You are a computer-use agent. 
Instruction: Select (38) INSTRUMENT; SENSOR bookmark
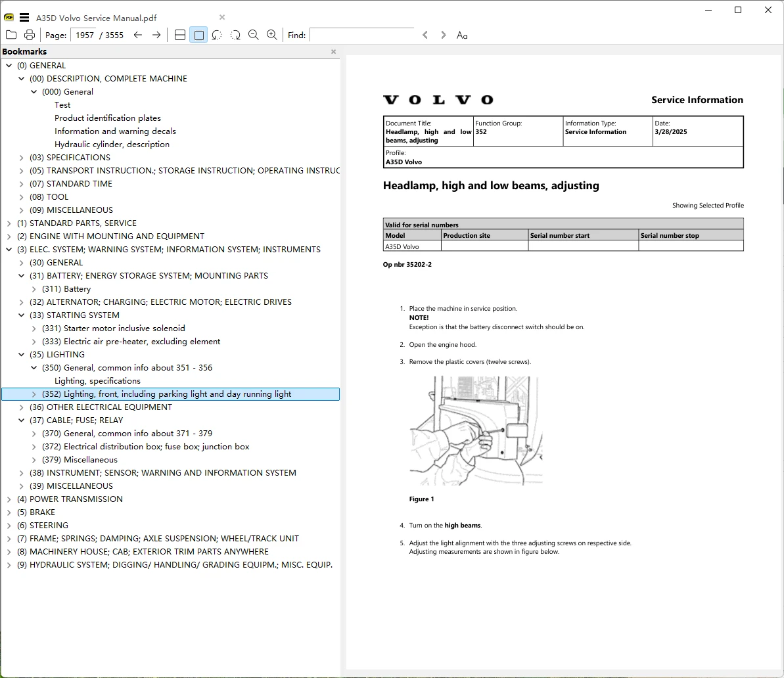[162, 472]
